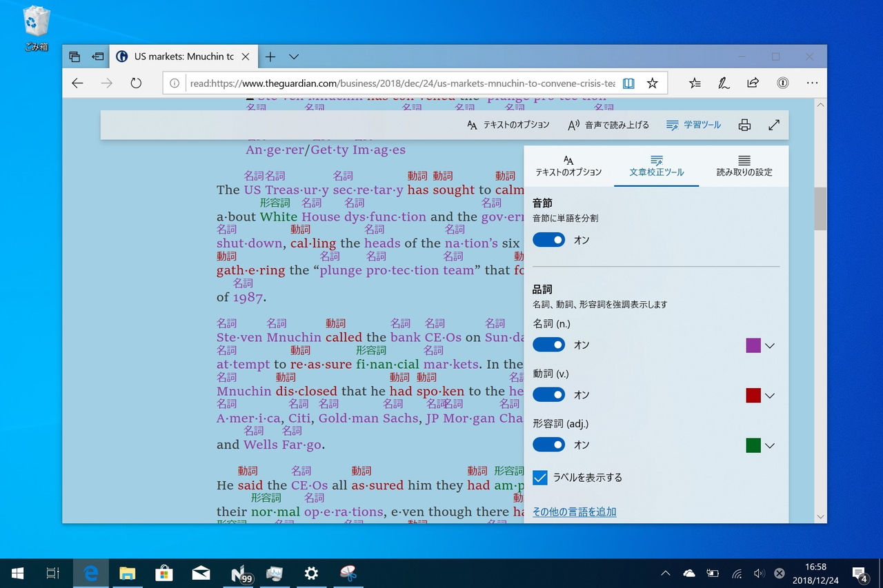Screen dimensions: 883x588
Task: Open テキストのオプション in the reading toolbar
Action: coord(508,125)
